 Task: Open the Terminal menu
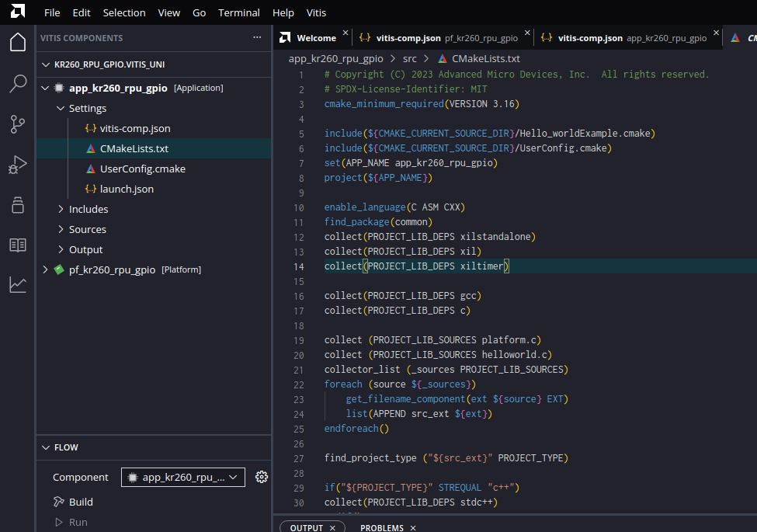pyautogui.click(x=239, y=12)
